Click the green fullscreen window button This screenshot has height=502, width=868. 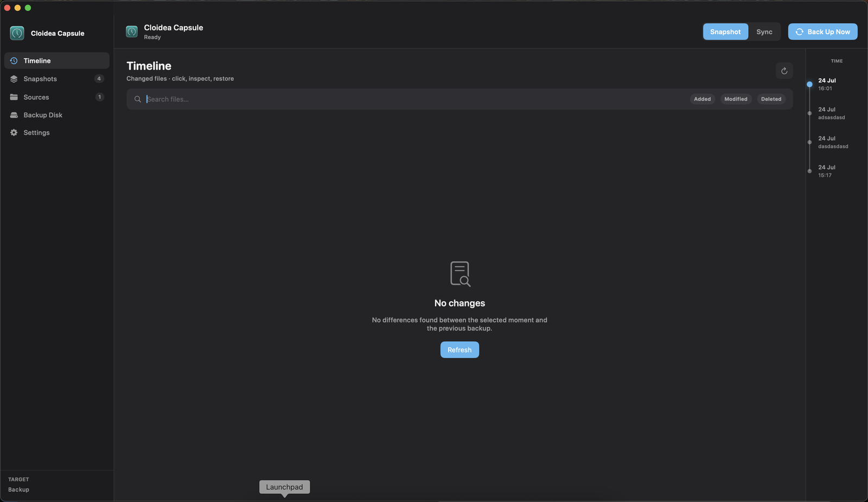tap(28, 8)
